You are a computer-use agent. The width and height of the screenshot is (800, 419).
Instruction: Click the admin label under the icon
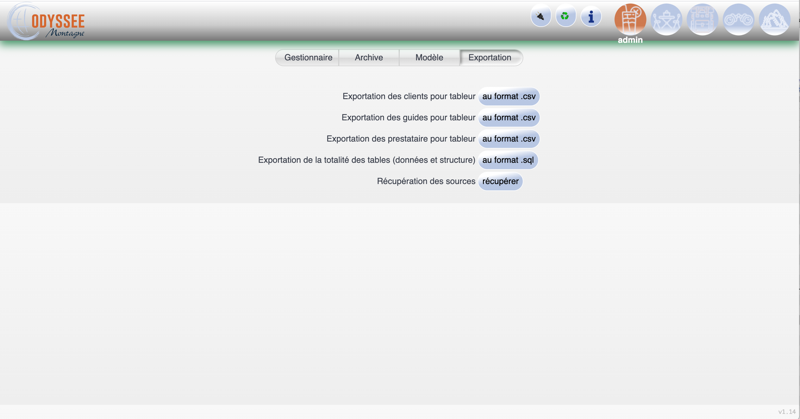tap(630, 40)
